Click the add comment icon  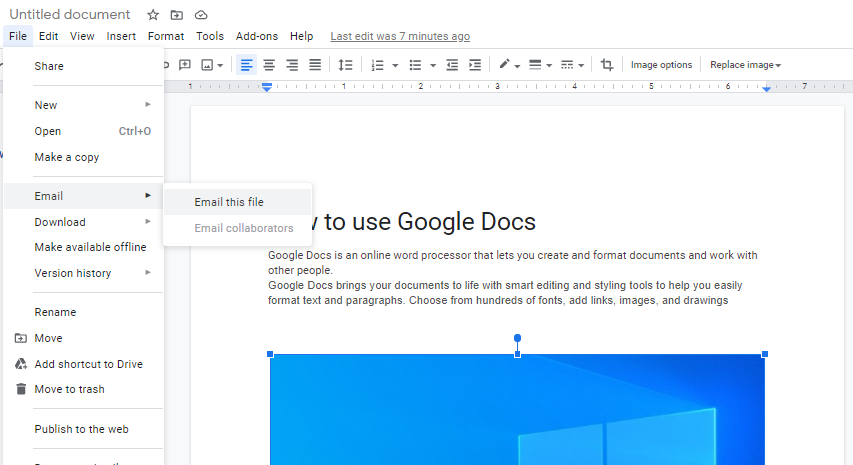pyautogui.click(x=184, y=65)
